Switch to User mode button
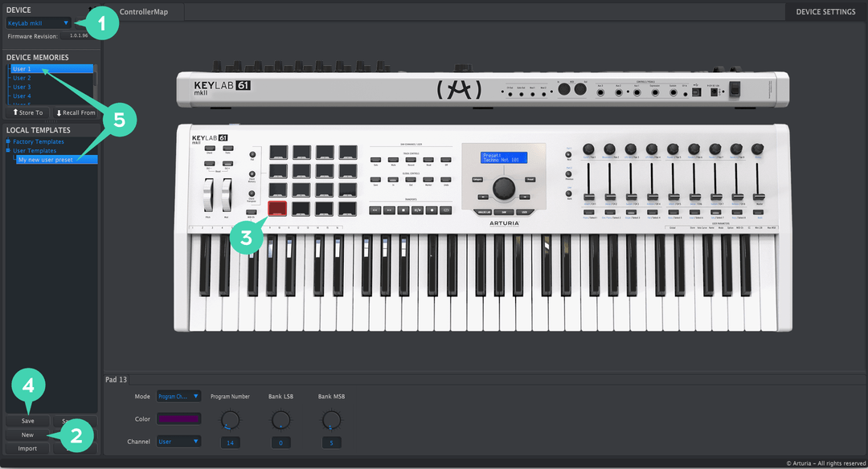Viewport: 868px width, 469px height. 524,212
